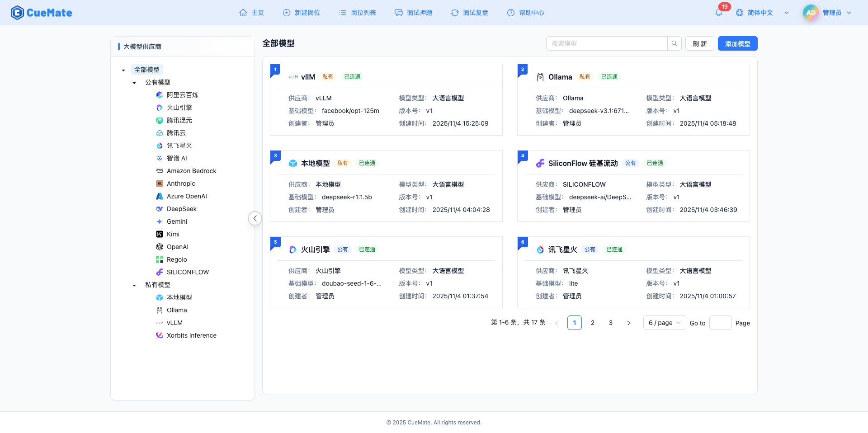Select the Xorbits Inference provider
The image size is (868, 433).
tap(191, 335)
